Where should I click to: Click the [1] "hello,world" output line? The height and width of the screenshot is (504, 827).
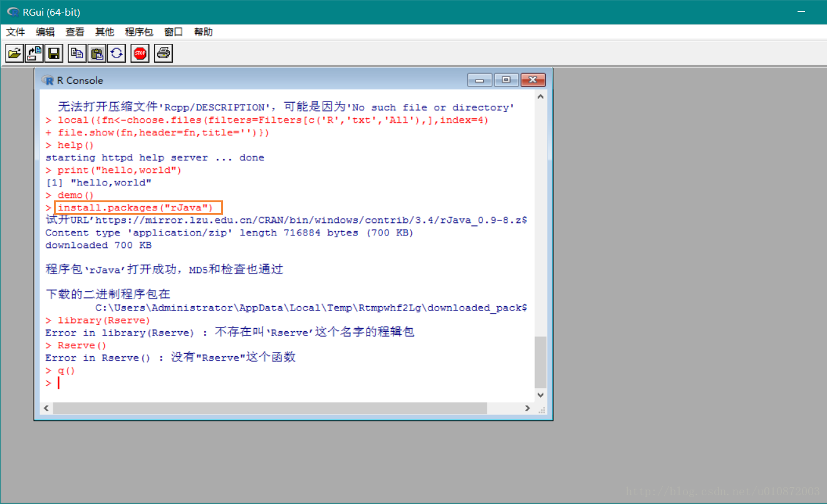pos(98,182)
